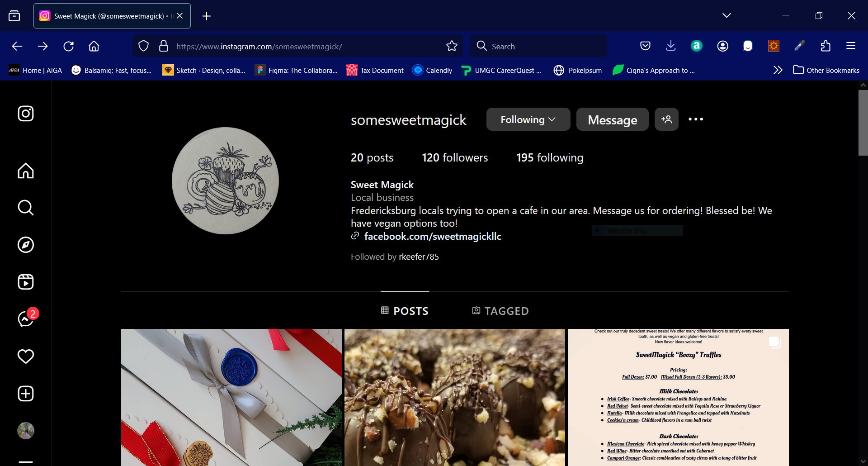The height and width of the screenshot is (466, 868).
Task: Open the chocolate truffles close-up post
Action: (x=455, y=397)
